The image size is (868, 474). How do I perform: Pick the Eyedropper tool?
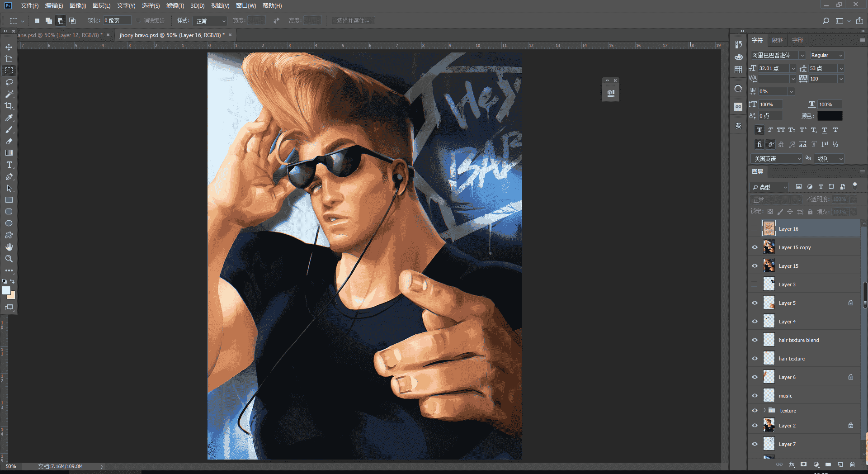tap(9, 118)
